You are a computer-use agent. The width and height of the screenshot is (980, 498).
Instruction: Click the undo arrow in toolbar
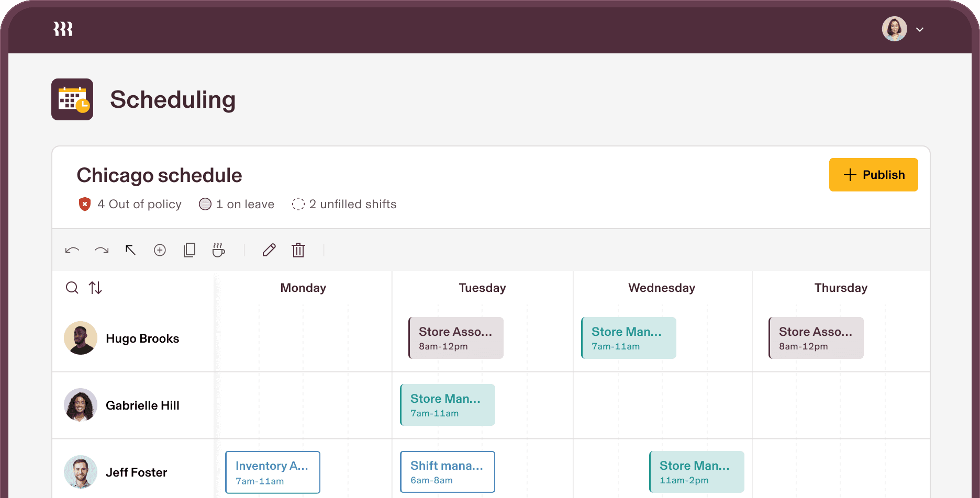pyautogui.click(x=72, y=250)
